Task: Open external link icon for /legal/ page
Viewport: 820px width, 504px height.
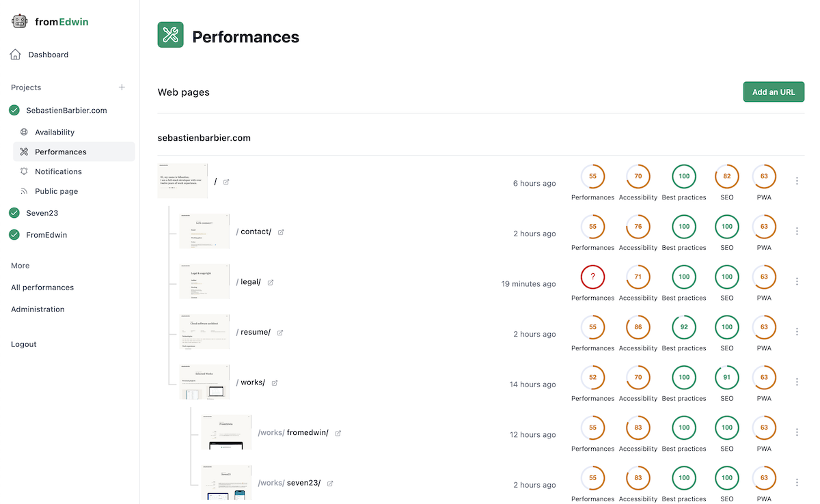Action: tap(271, 282)
